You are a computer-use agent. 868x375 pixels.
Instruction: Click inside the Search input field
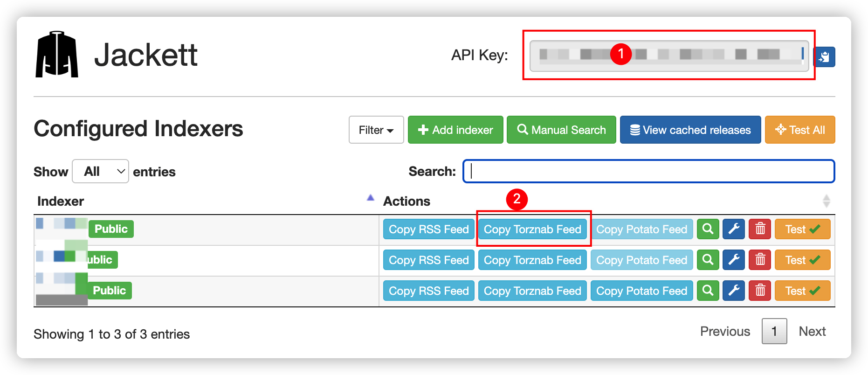coord(648,171)
